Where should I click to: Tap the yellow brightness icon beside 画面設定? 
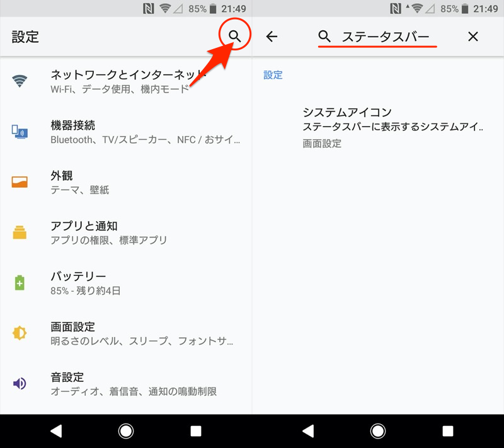(x=20, y=333)
